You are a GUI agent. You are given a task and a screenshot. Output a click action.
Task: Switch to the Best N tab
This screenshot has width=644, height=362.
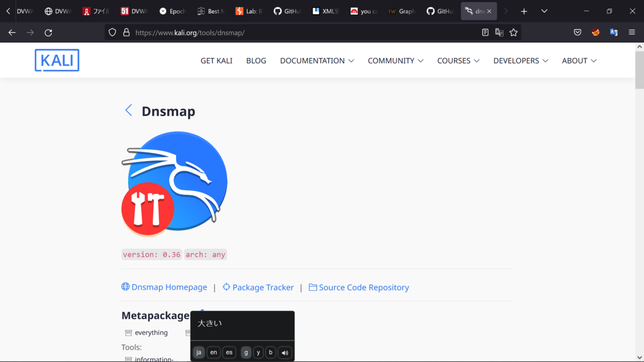211,11
